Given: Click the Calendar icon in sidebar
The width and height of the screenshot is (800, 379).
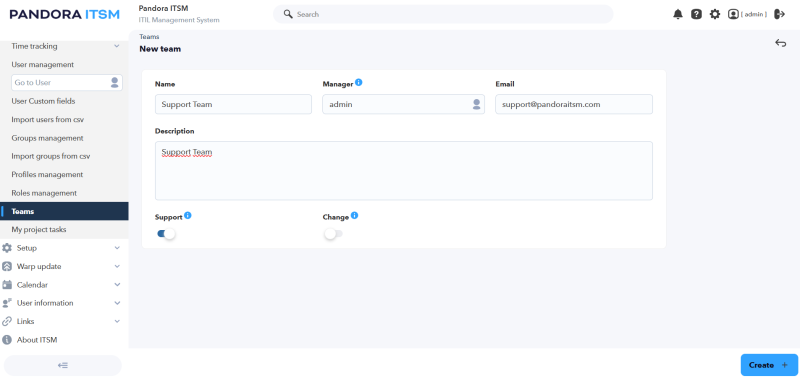Looking at the screenshot, I should coord(7,285).
